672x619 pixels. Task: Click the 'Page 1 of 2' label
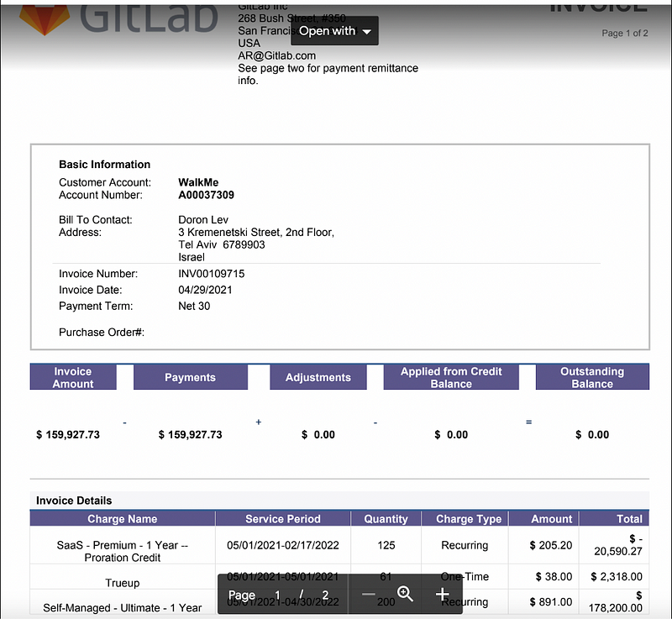(624, 34)
